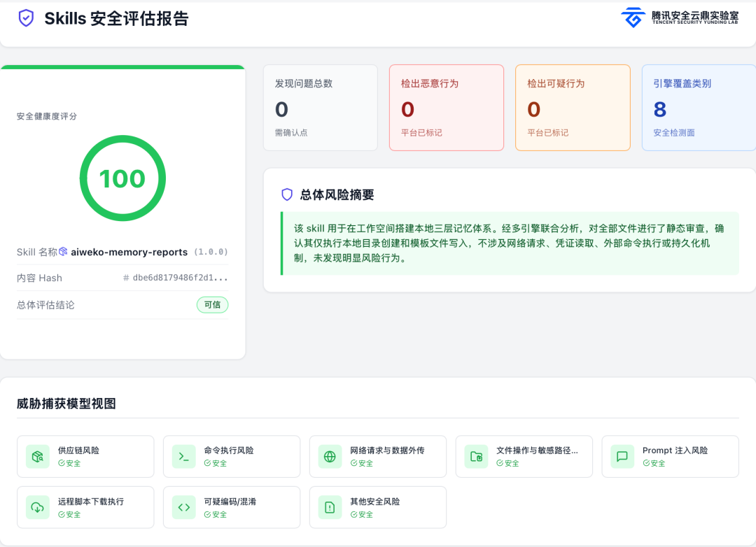Click the 总体风险摘要 heading

tap(337, 194)
